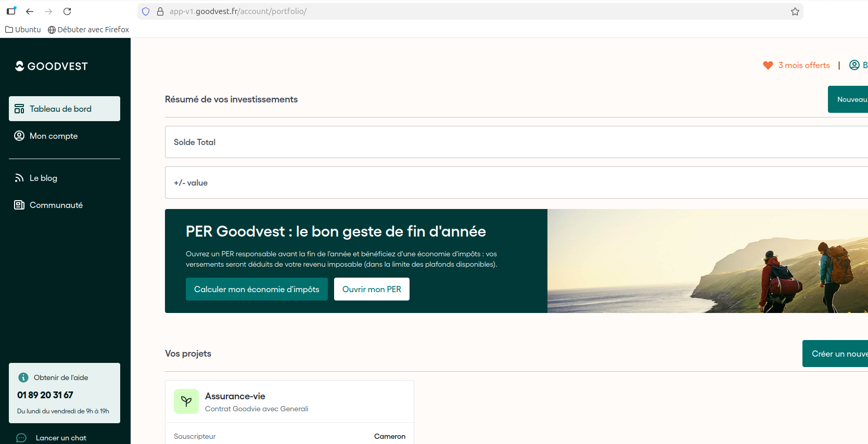868x444 pixels.
Task: Go back using browser back arrow
Action: pos(30,11)
